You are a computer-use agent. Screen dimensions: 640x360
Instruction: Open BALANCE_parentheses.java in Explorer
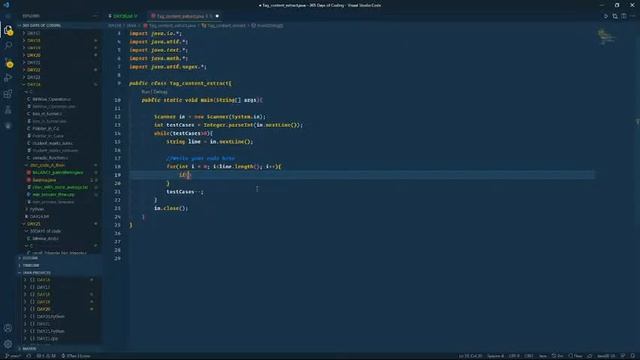coord(59,173)
